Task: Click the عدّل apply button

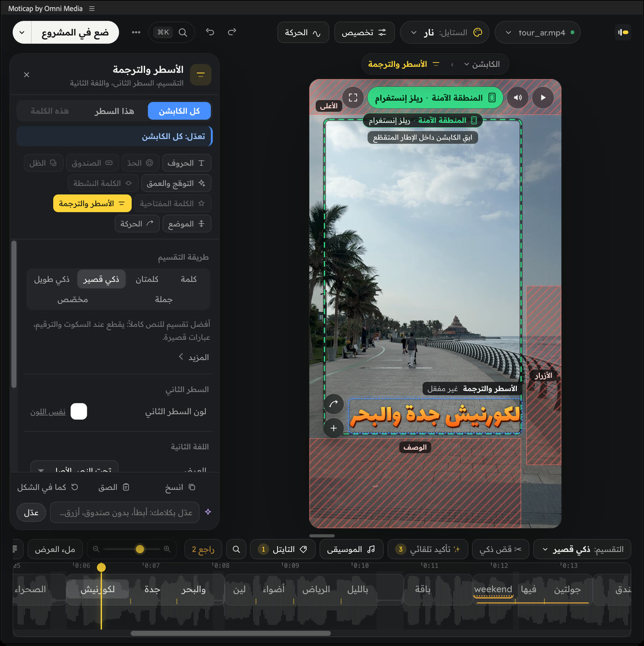Action: (x=31, y=512)
